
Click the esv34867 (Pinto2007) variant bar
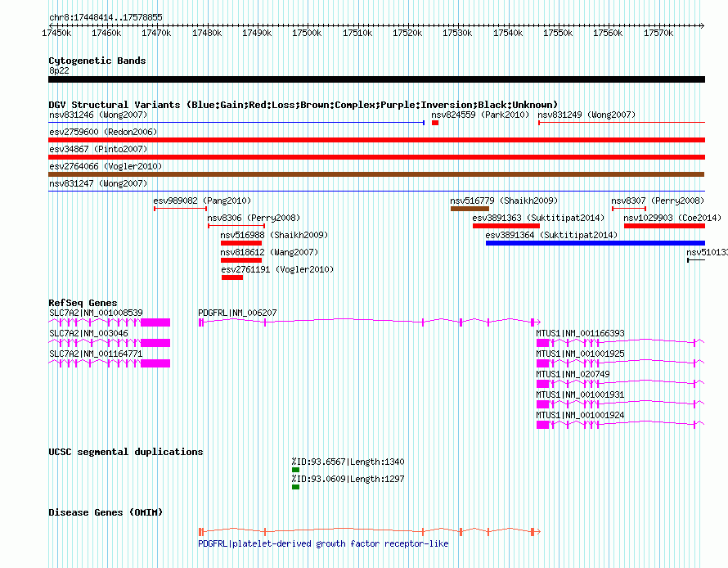(376, 157)
